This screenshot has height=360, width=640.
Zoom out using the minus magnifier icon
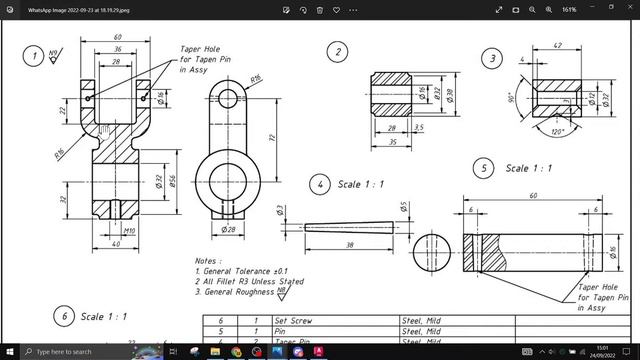coord(532,10)
